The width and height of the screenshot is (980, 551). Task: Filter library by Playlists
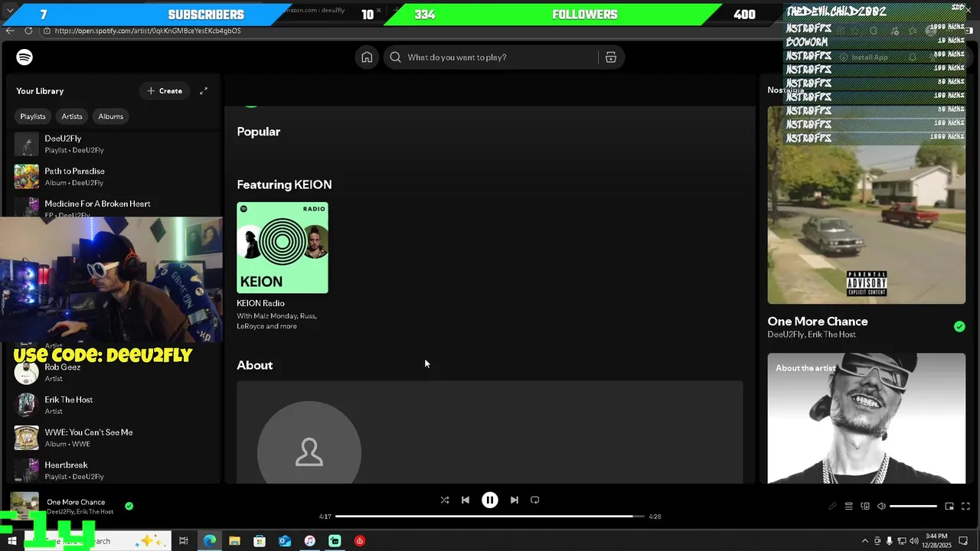[x=33, y=116]
